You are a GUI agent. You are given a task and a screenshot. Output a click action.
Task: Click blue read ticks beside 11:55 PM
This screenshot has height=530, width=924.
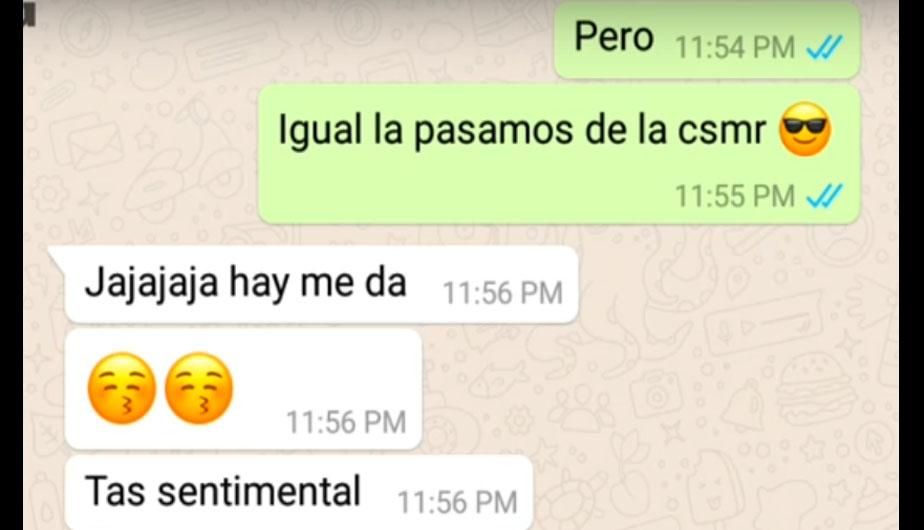coord(824,196)
